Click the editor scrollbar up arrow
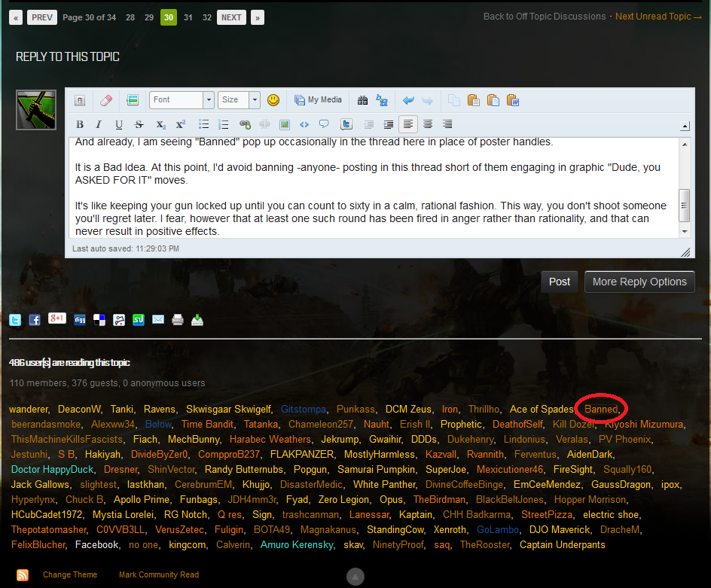This screenshot has width=711, height=588. (685, 145)
